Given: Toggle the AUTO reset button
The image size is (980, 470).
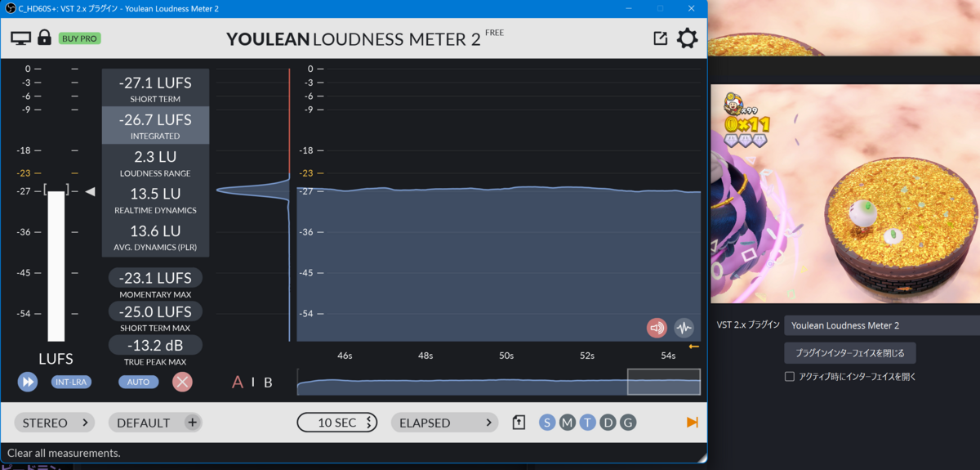Looking at the screenshot, I should pyautogui.click(x=139, y=382).
